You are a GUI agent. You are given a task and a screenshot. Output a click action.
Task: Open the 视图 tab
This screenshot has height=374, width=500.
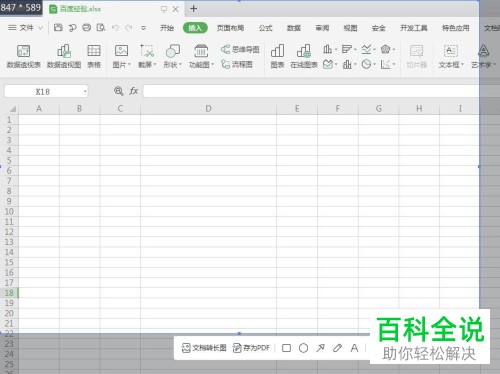point(350,28)
